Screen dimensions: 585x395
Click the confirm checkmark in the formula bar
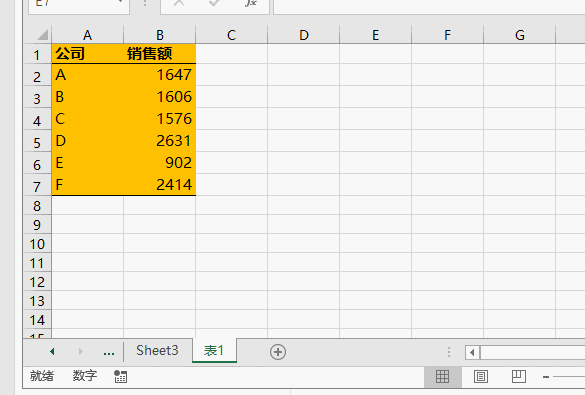(x=214, y=3)
